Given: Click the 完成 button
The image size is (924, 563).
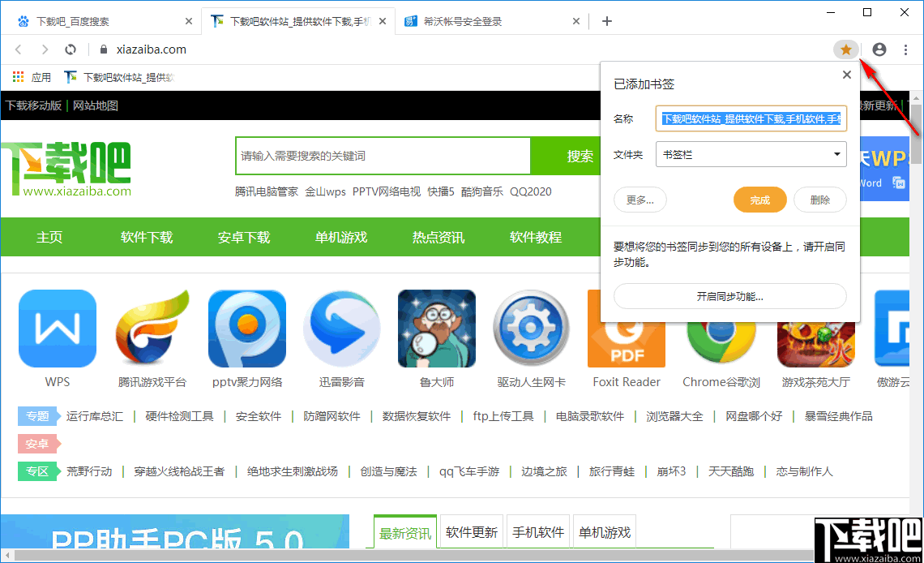Looking at the screenshot, I should click(x=760, y=200).
